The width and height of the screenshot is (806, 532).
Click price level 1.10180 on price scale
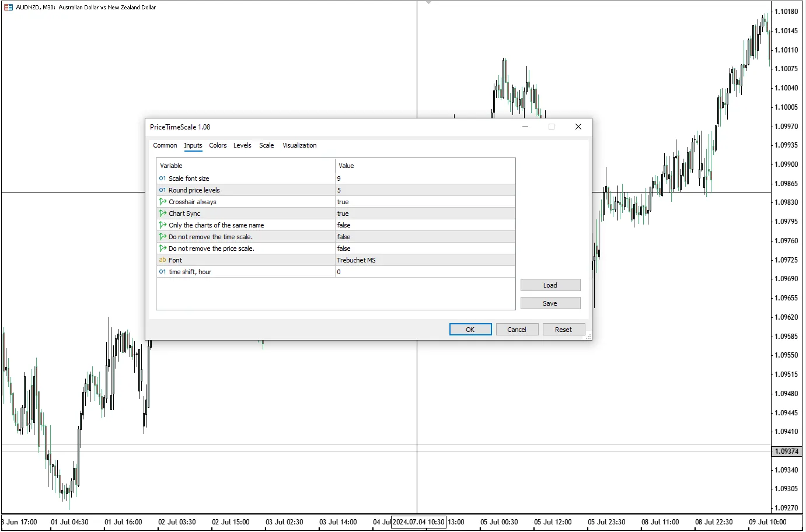click(x=786, y=12)
